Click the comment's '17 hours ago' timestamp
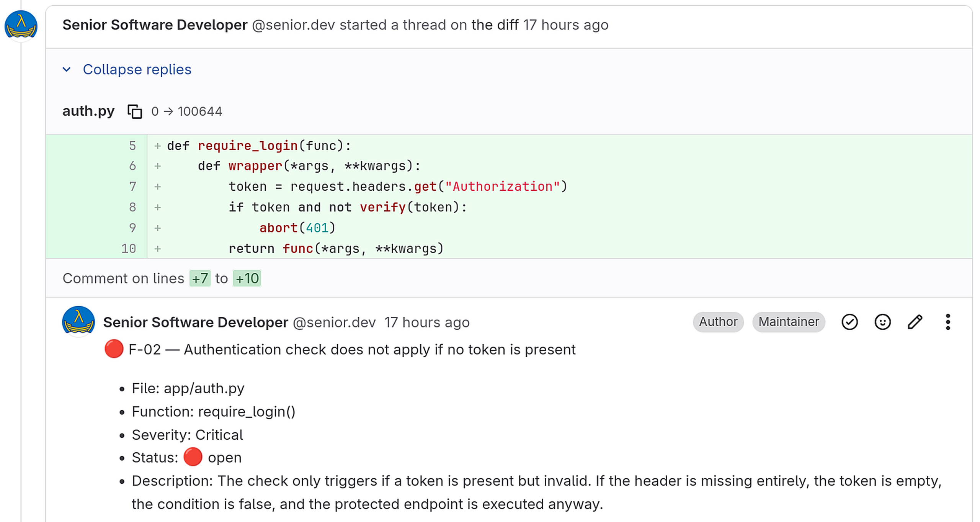The height and width of the screenshot is (522, 980). click(x=426, y=322)
